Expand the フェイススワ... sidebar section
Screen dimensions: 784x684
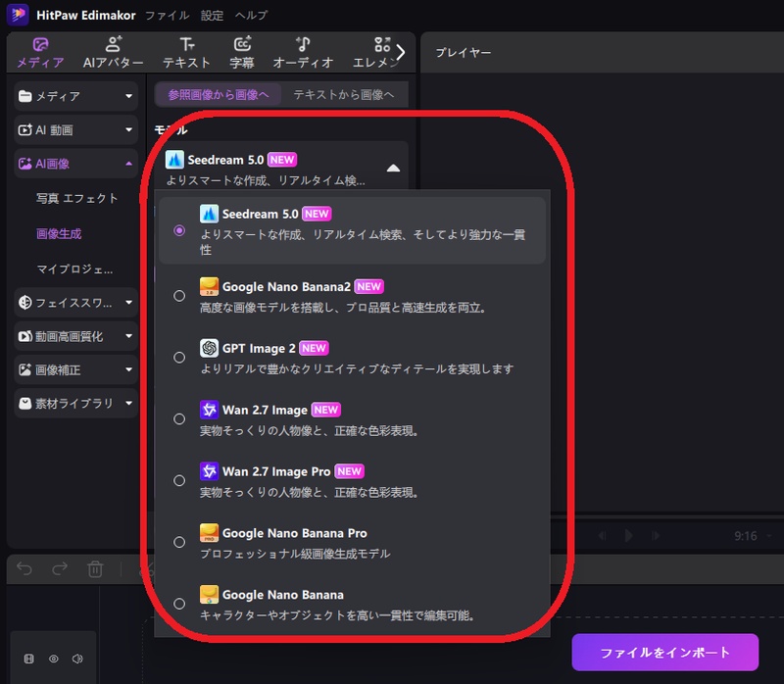coord(76,303)
